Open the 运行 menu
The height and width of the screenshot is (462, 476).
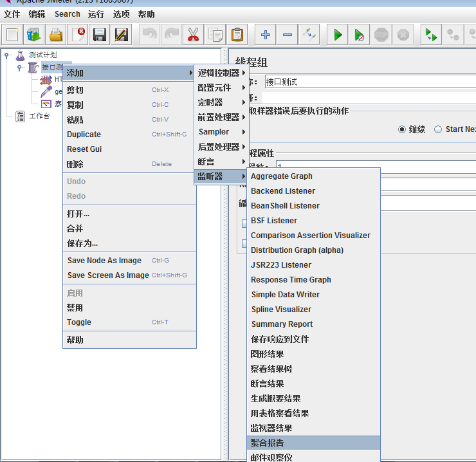96,14
